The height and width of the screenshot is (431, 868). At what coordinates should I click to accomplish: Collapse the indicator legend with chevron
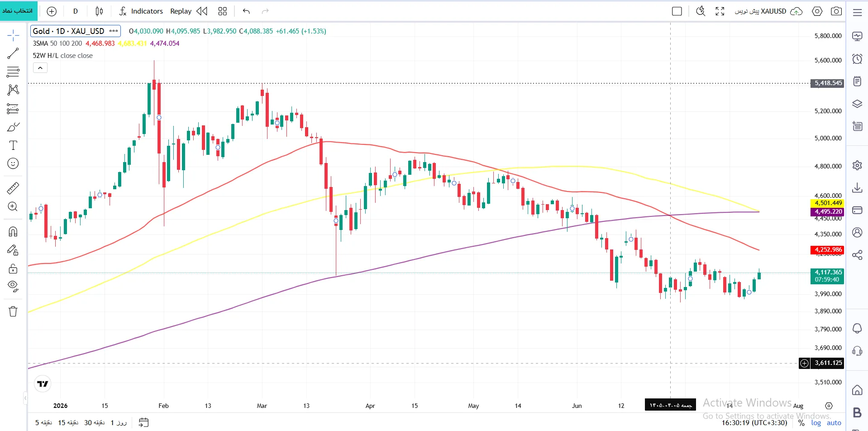coord(40,68)
